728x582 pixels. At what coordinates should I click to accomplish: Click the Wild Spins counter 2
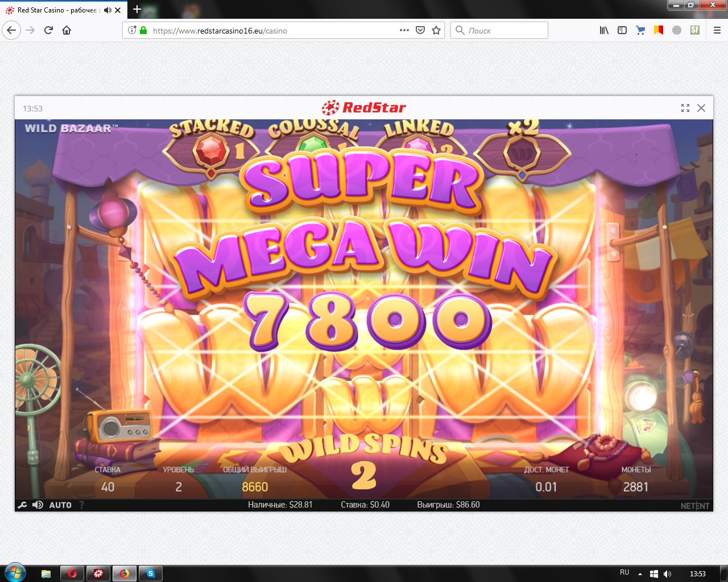[x=364, y=475]
